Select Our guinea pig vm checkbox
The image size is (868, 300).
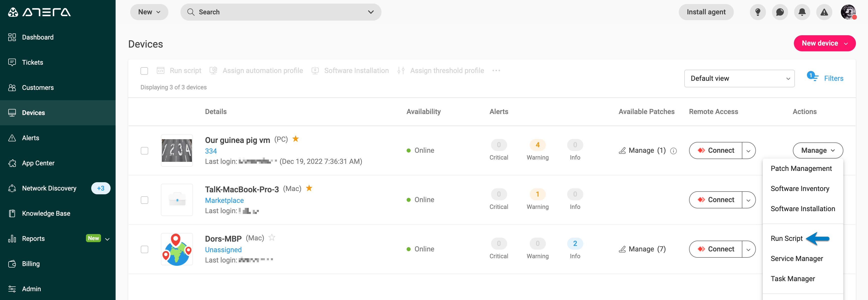click(x=144, y=151)
